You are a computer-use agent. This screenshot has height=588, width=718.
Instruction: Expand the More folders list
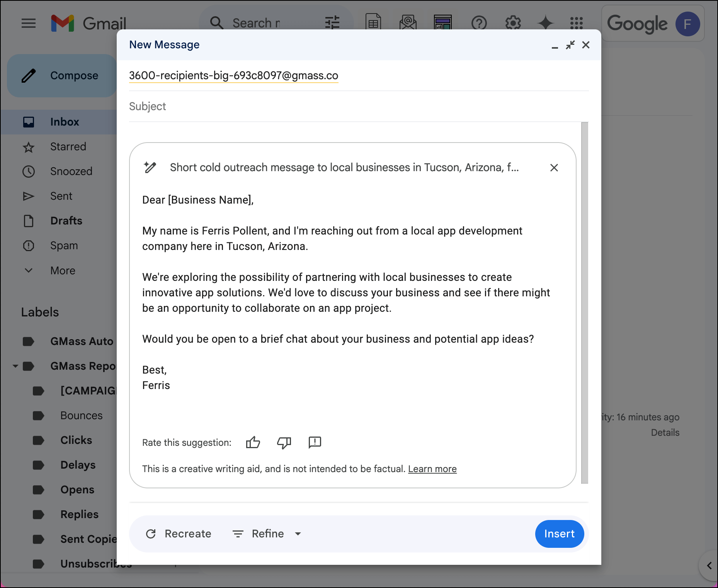(59, 270)
